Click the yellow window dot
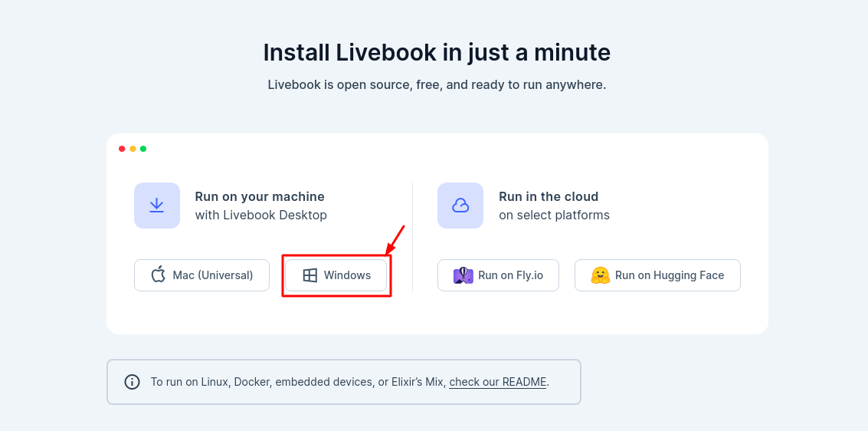The image size is (868, 431). click(133, 149)
